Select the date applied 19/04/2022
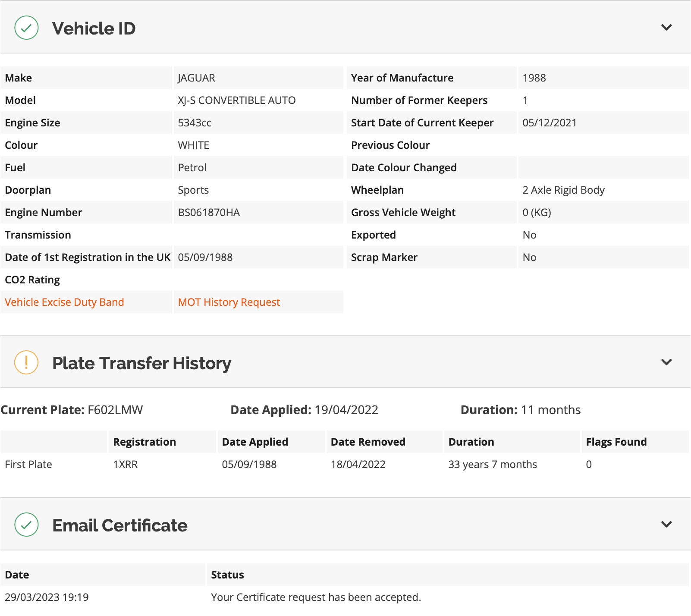 pos(346,409)
